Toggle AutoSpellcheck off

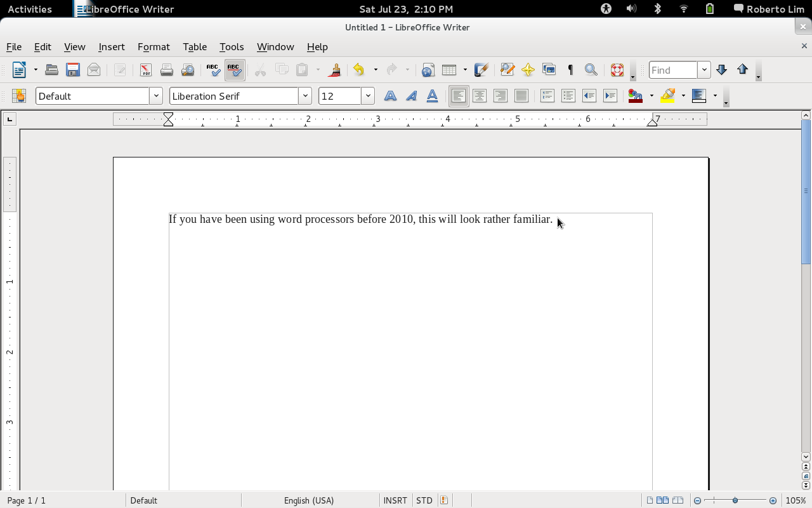coord(234,70)
